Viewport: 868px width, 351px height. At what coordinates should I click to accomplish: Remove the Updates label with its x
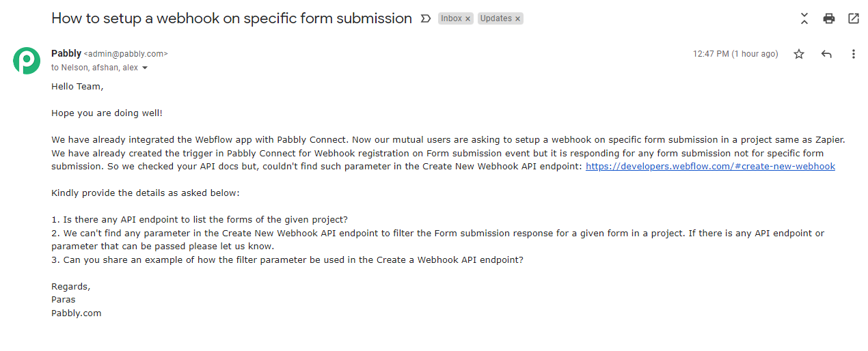click(x=517, y=19)
